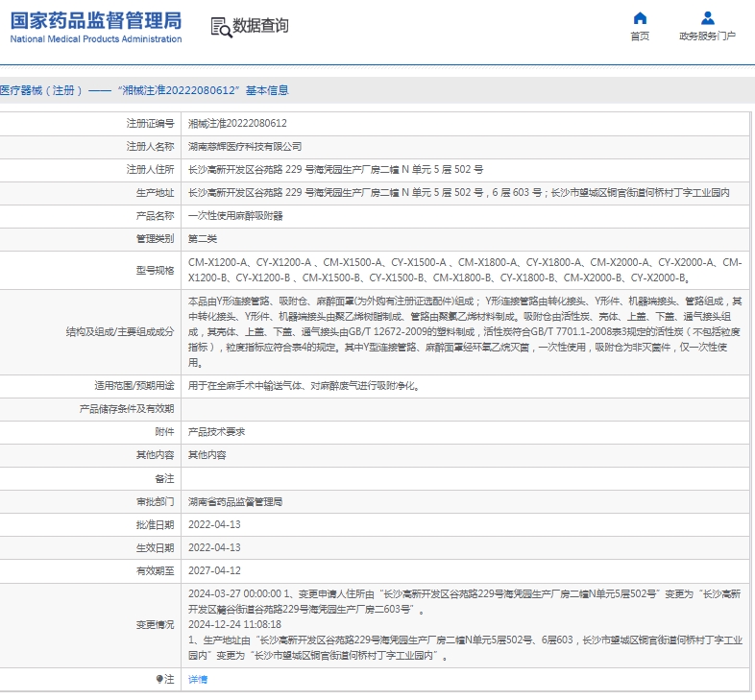755x700 pixels.
Task: Click the 有效期至 row label
Action: pyautogui.click(x=155, y=571)
